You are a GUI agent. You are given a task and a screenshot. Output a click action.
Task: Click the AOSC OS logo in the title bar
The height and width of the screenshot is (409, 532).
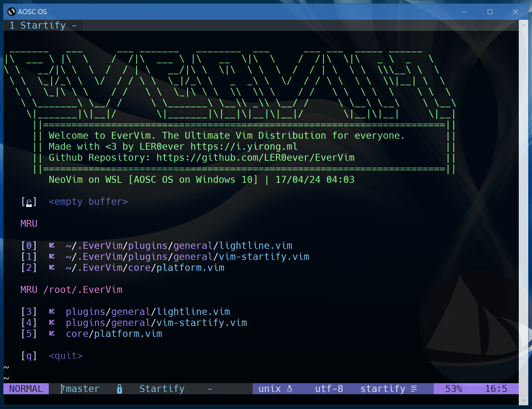point(12,12)
